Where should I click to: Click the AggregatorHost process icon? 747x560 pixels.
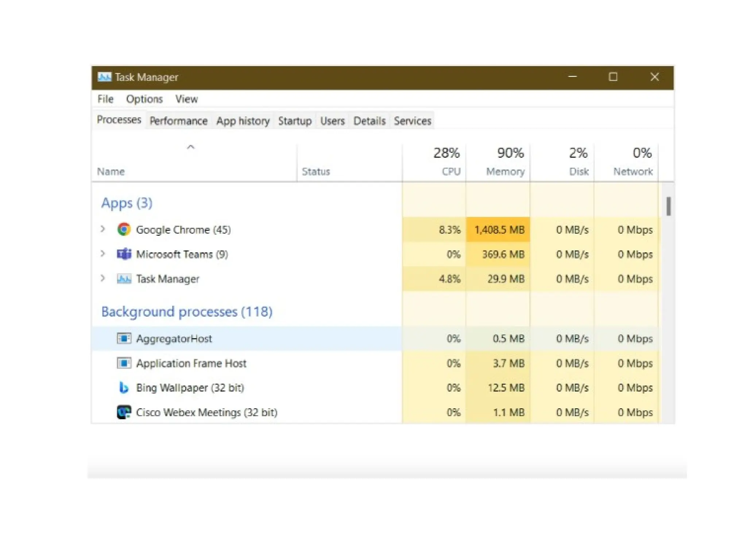[124, 338]
